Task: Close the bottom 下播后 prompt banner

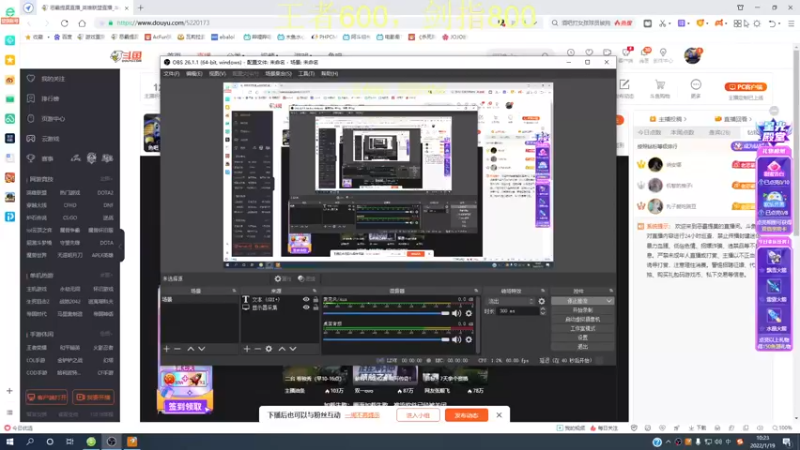Action: click(499, 415)
